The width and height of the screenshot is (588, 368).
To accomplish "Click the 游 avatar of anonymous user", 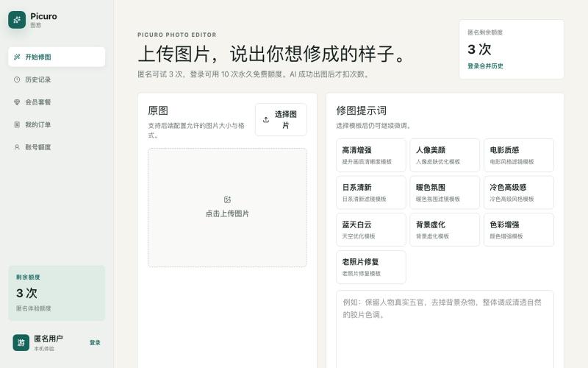I will click(21, 342).
